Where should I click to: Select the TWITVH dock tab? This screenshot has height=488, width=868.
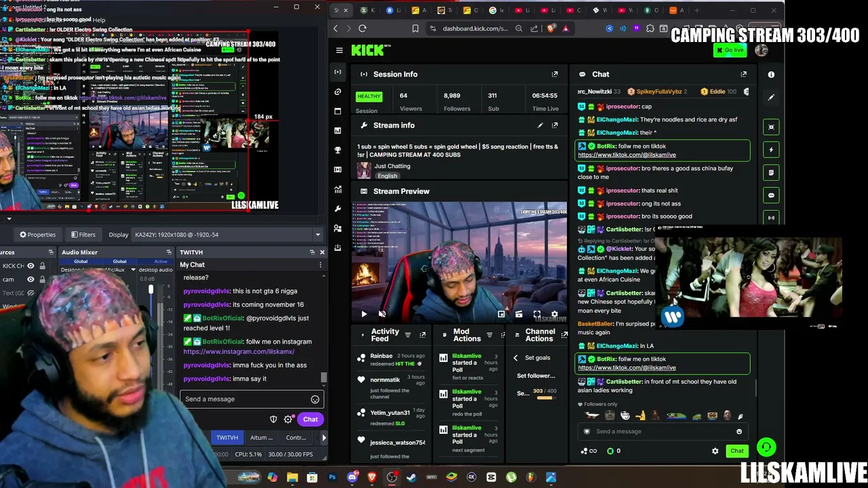227,438
